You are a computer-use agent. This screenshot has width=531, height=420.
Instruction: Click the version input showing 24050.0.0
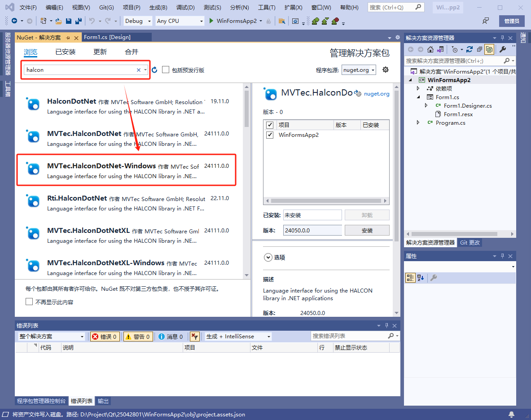click(312, 230)
